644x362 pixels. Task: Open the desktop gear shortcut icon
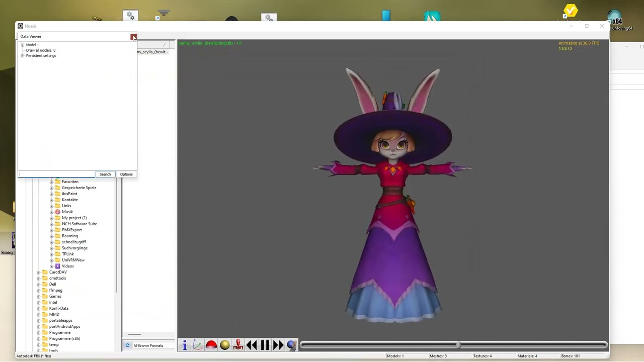tap(130, 16)
